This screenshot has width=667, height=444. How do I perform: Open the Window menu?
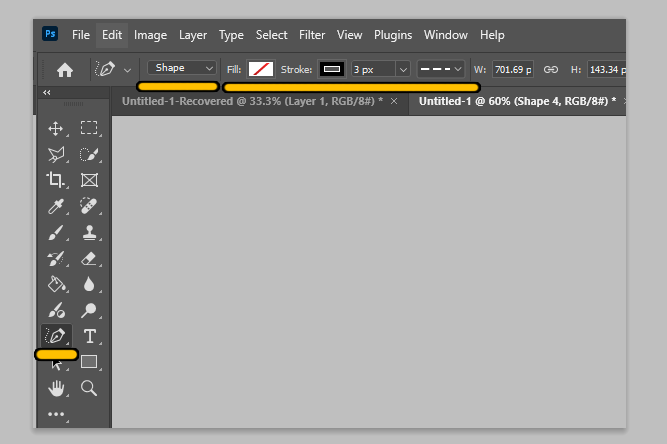pos(445,35)
